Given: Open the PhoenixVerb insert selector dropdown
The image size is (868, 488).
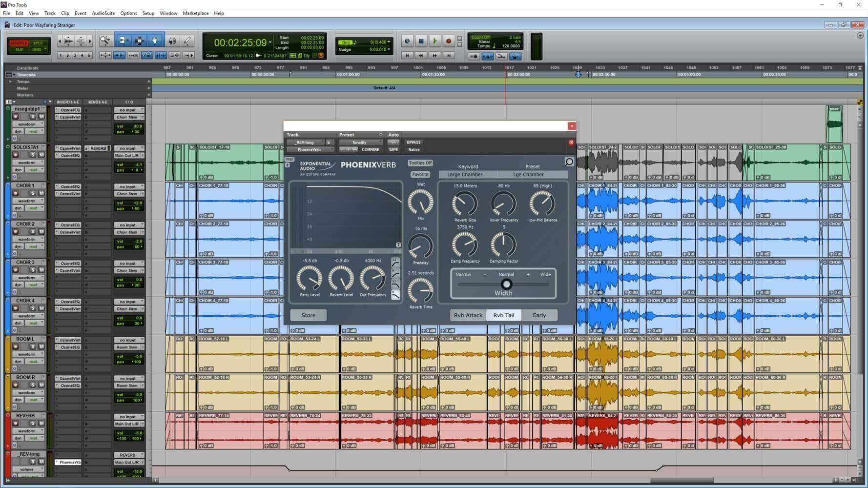Looking at the screenshot, I should 310,150.
